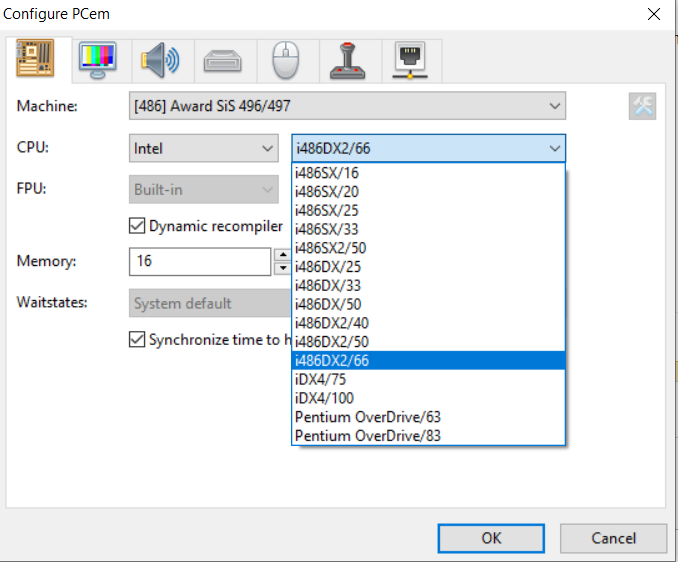The image size is (678, 562).
Task: Open the Drives tab with disk icon
Action: click(223, 60)
